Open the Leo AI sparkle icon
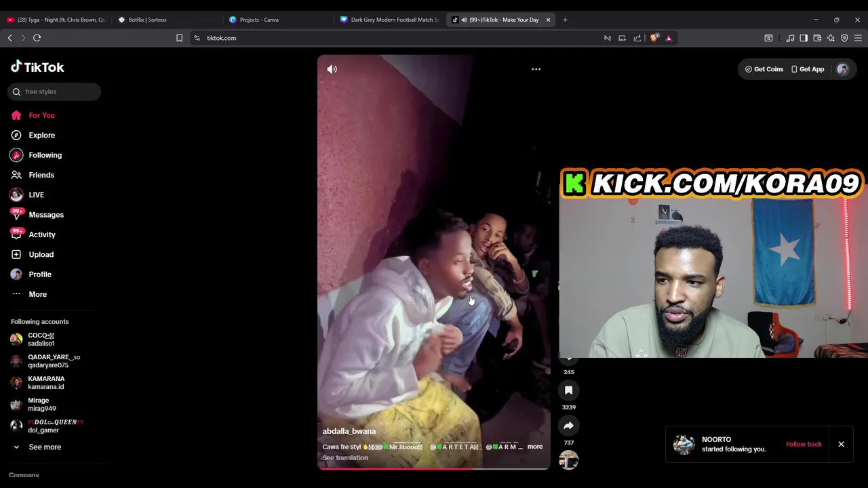 831,38
